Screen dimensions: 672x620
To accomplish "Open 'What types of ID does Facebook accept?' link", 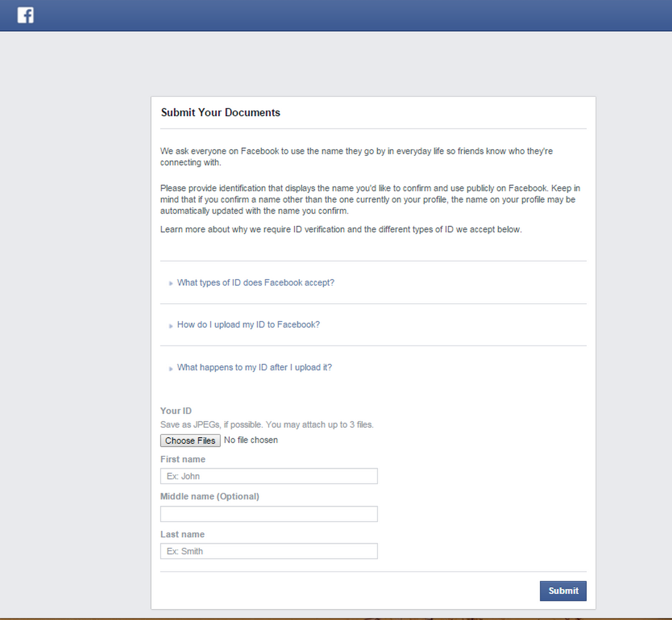I will [255, 282].
